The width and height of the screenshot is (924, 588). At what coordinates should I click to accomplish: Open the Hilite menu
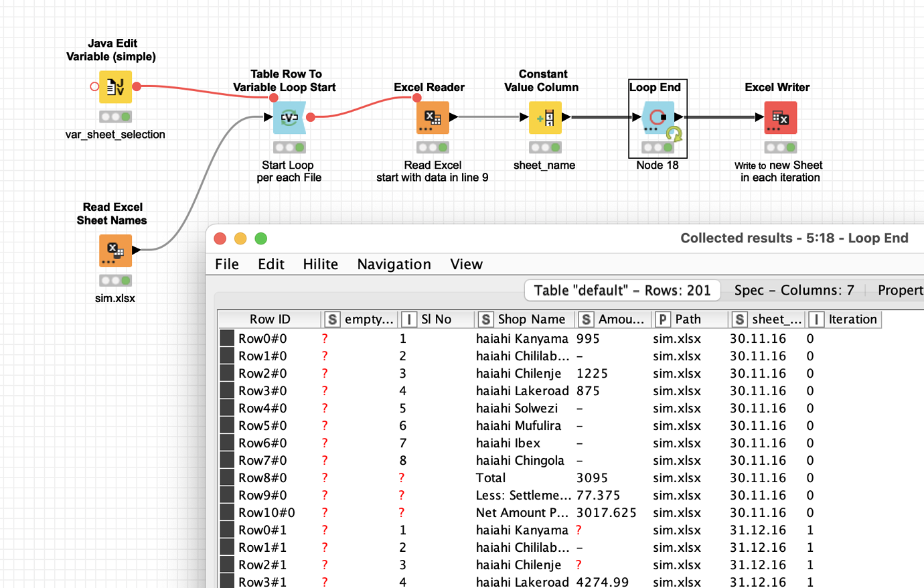(x=320, y=264)
